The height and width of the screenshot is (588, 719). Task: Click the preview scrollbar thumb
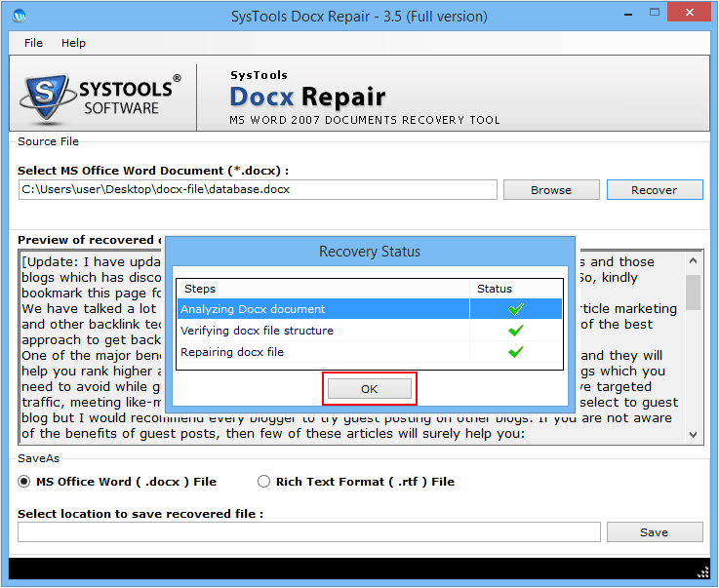693,293
